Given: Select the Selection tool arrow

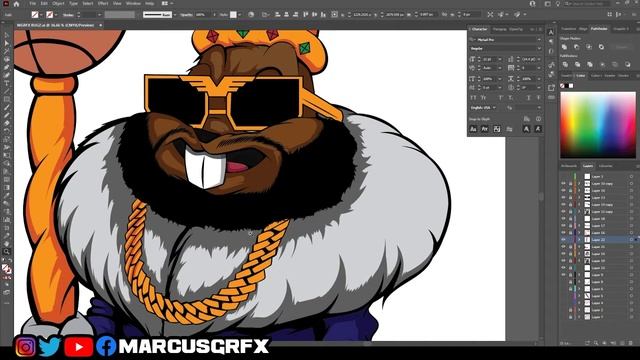Looking at the screenshot, I should point(7,36).
